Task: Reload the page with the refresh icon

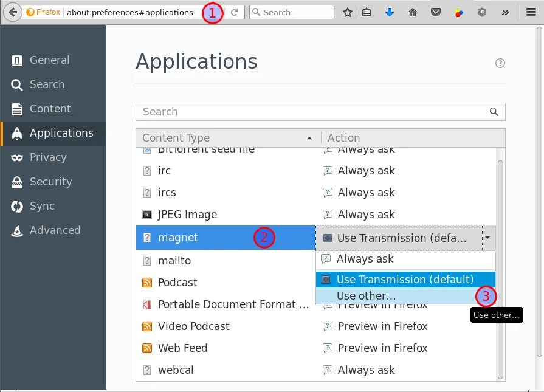Action: 235,13
